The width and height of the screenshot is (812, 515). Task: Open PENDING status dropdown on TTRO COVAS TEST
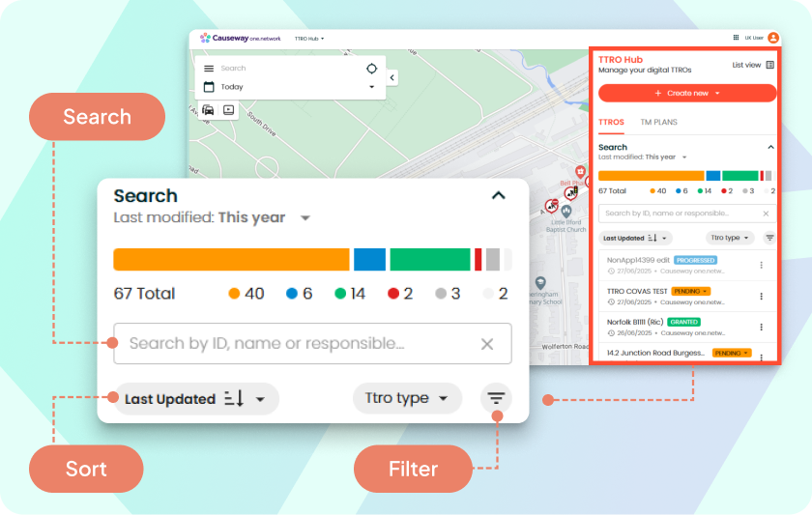click(x=691, y=292)
